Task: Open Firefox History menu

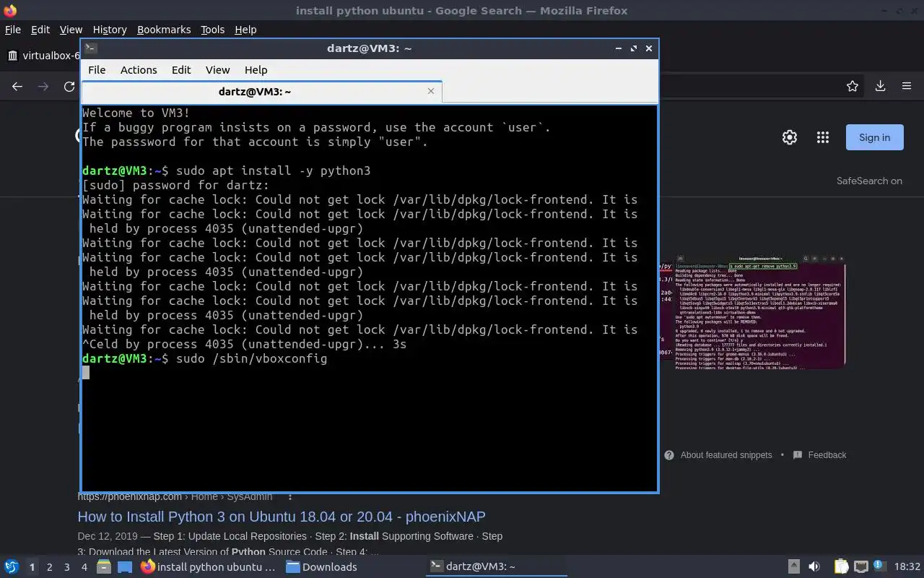Action: (x=110, y=30)
